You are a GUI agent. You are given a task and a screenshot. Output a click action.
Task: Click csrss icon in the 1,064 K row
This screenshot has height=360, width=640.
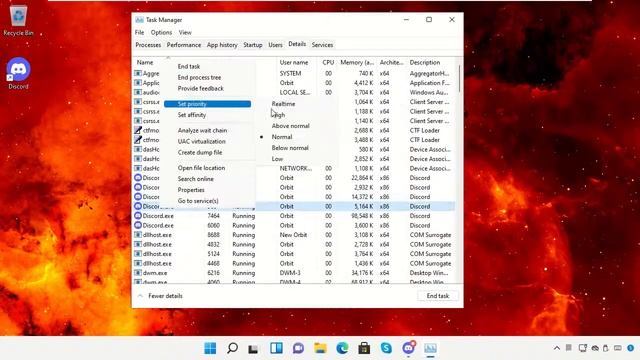[138, 102]
